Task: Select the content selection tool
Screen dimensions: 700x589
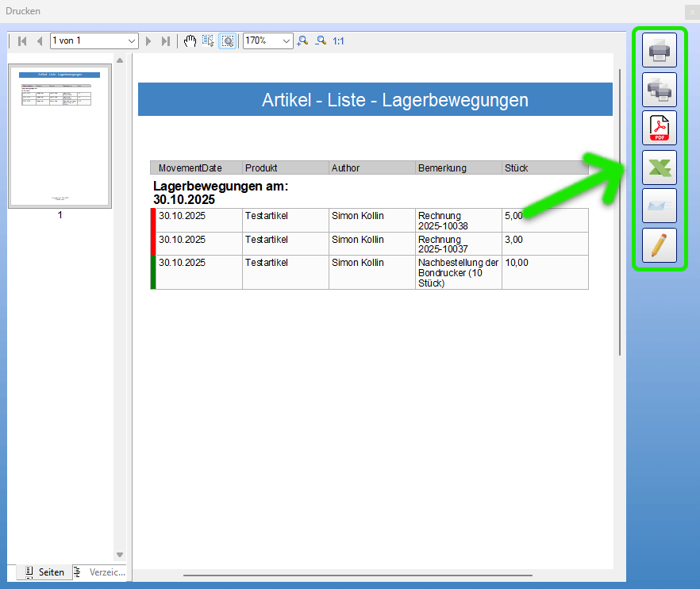Action: pyautogui.click(x=208, y=40)
